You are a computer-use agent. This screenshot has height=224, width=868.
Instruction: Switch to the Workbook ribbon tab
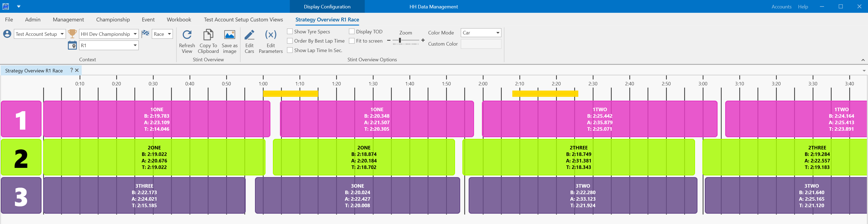(x=179, y=20)
